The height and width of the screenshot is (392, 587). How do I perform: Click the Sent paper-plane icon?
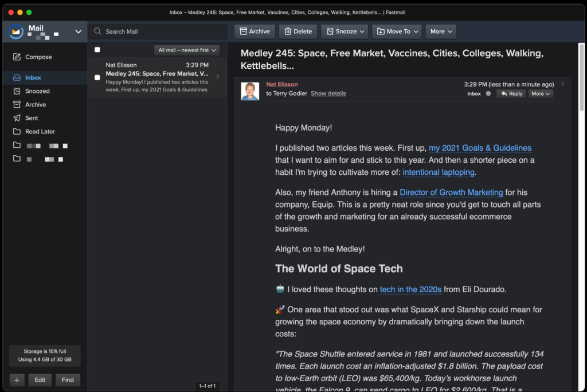[17, 118]
